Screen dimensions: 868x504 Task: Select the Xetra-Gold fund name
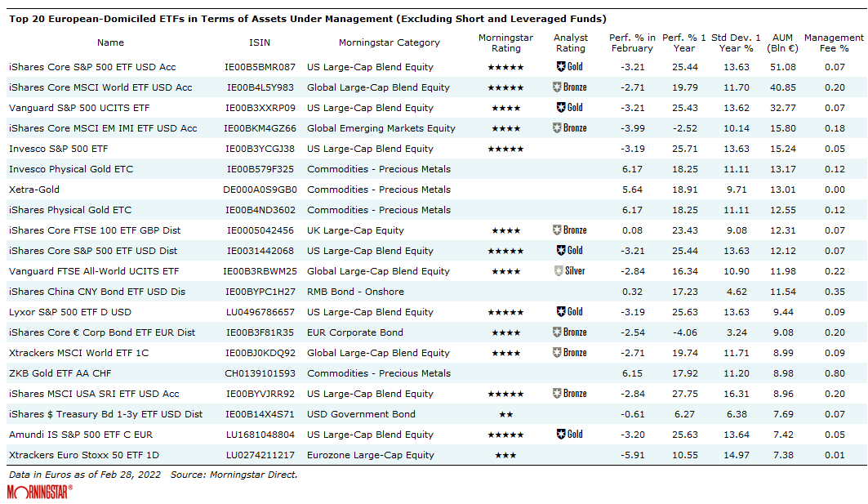[35, 190]
